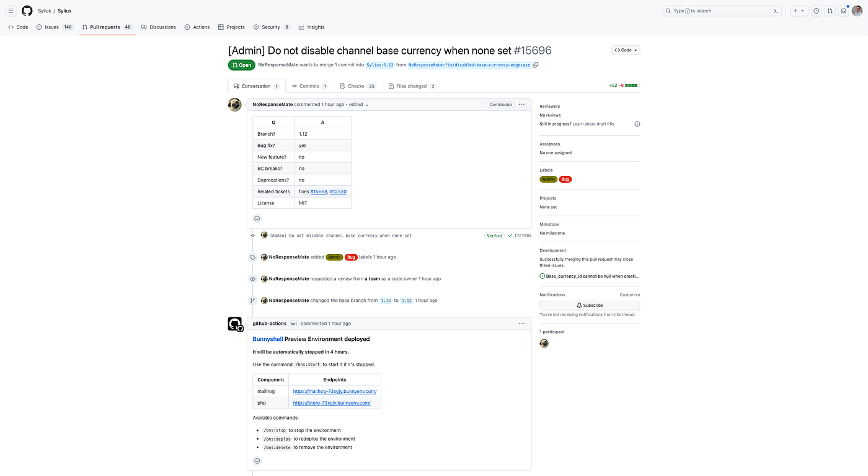Viewport: 868px width, 476px height.
Task: Open the store php endpoint URL
Action: click(x=332, y=403)
